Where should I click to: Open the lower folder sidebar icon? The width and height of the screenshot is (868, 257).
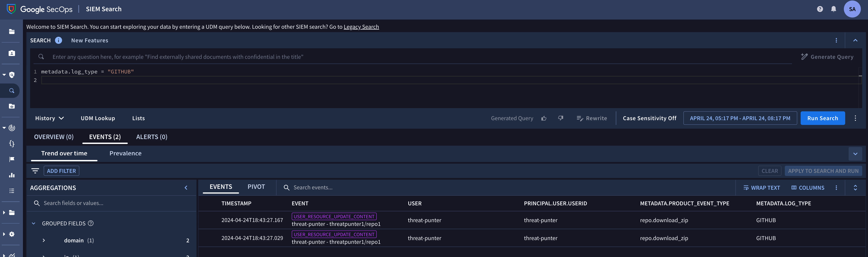pos(12,212)
